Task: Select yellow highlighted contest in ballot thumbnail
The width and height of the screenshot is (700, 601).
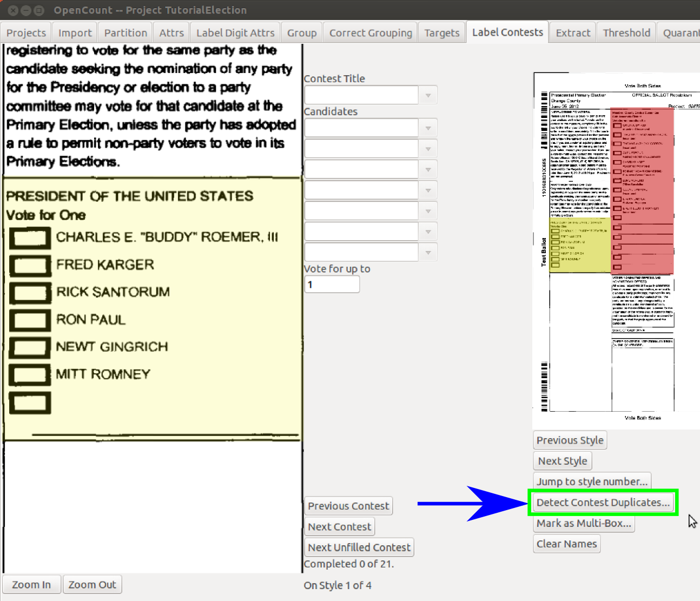Action: (580, 245)
